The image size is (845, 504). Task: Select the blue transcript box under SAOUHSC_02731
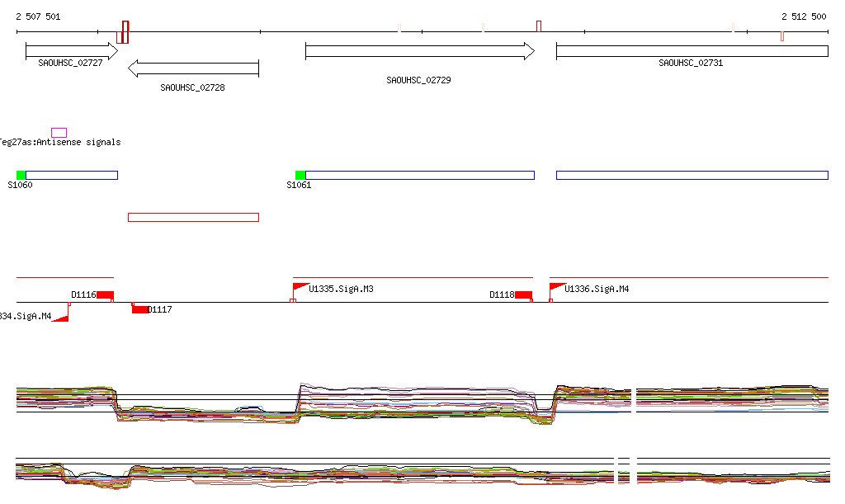pos(692,175)
